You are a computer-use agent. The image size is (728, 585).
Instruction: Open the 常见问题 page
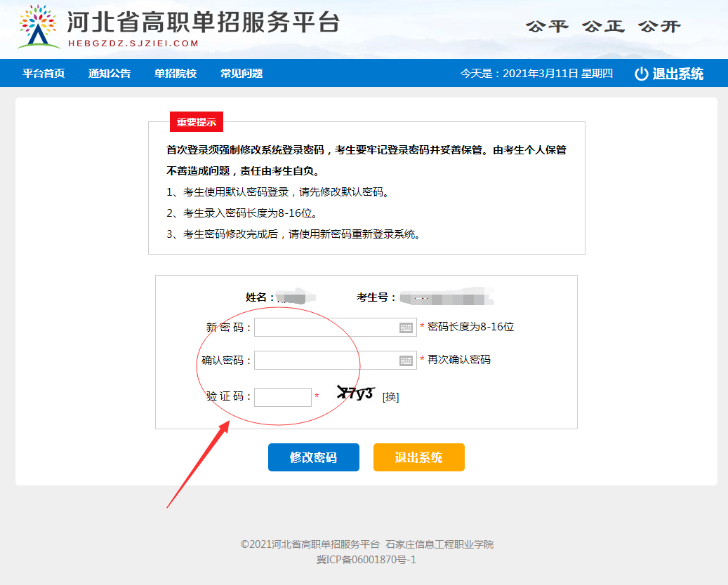241,73
